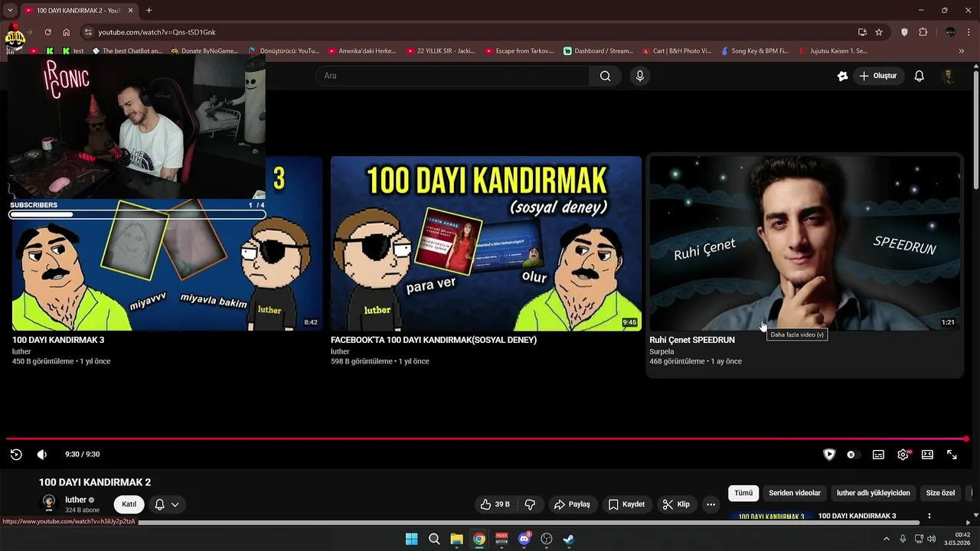Open the Escape from Tarkov bookmark
This screenshot has width=980, height=551.
point(519,51)
